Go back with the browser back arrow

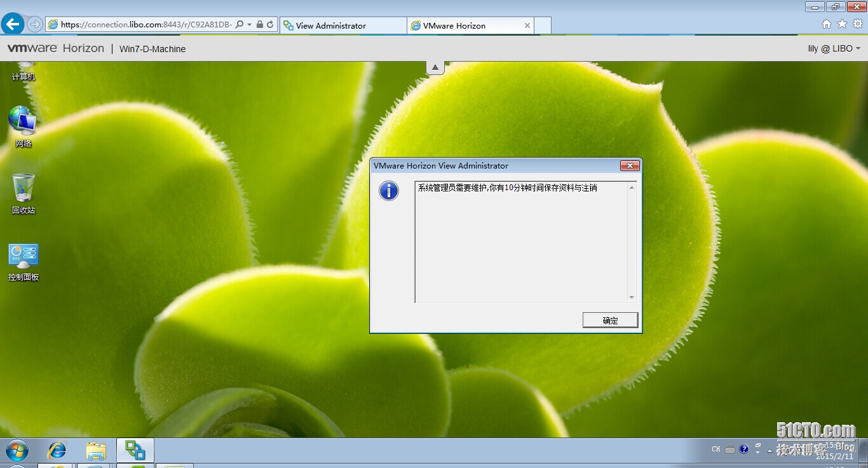point(13,24)
